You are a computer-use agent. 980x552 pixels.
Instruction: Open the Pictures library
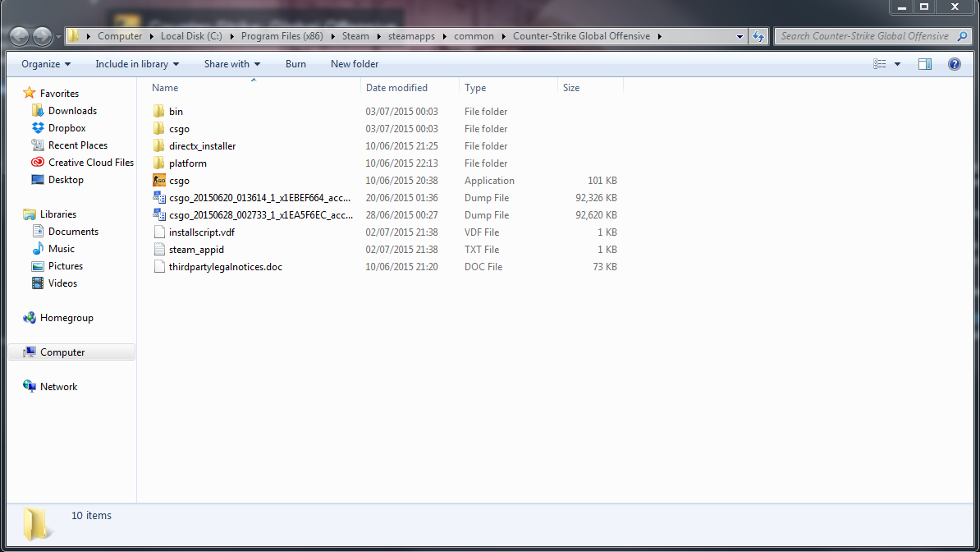click(57, 266)
